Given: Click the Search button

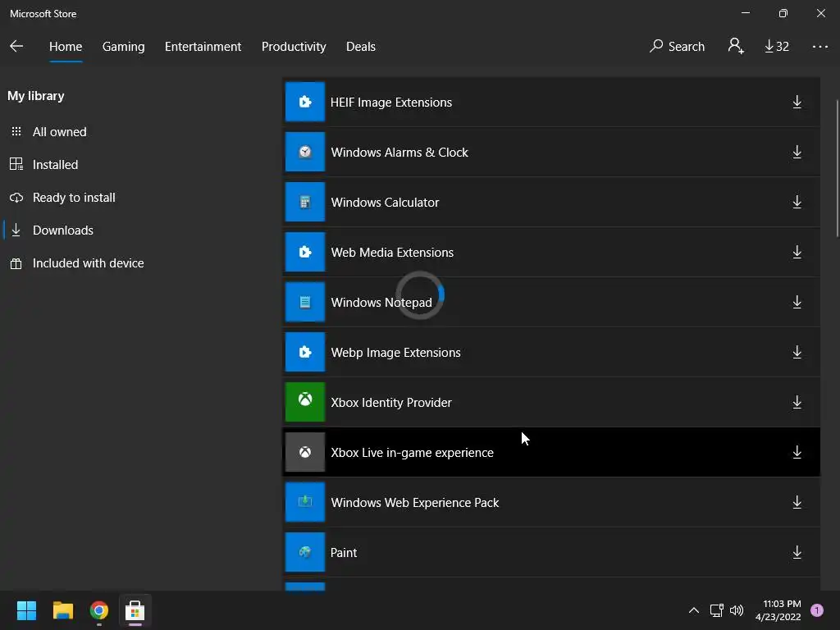Looking at the screenshot, I should click(677, 47).
